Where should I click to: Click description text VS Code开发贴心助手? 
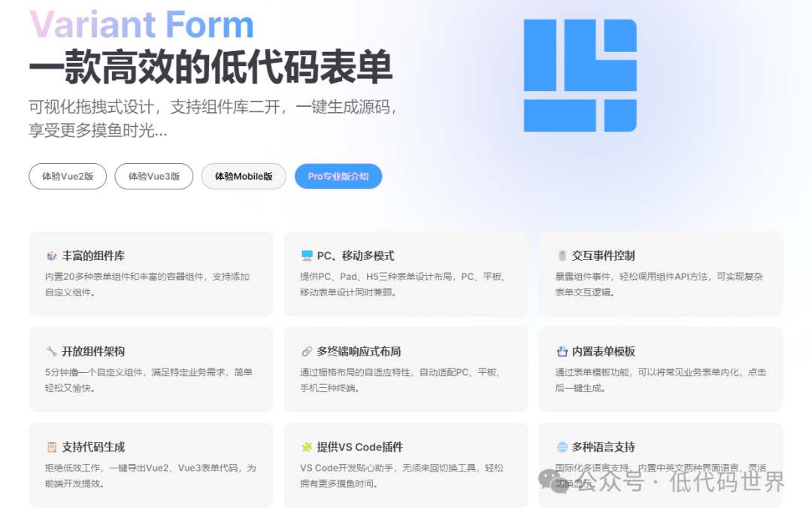pos(401,476)
